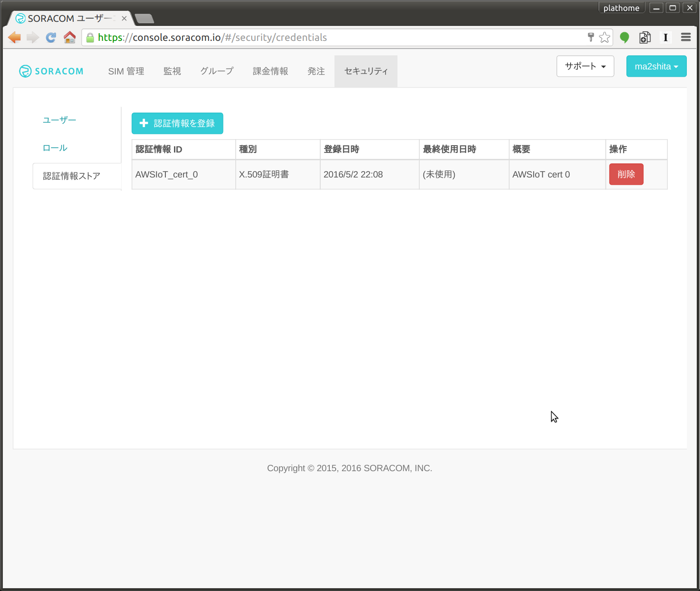Go to the グループ page

coord(217,71)
